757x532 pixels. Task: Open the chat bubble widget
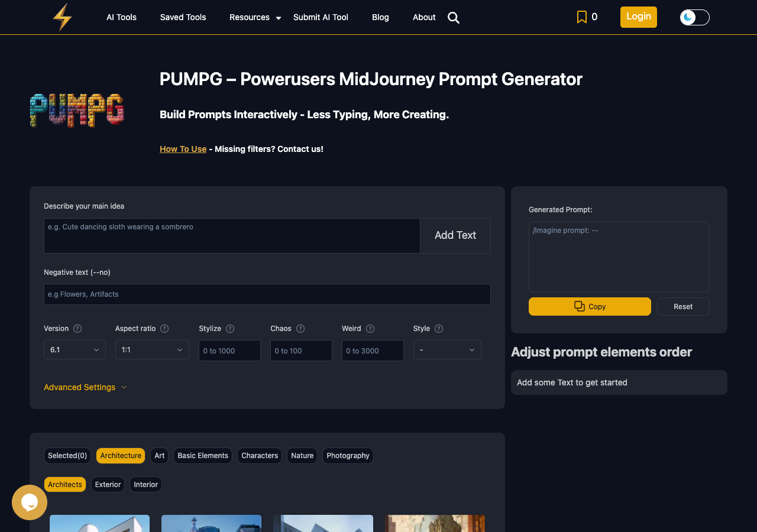[x=30, y=502]
